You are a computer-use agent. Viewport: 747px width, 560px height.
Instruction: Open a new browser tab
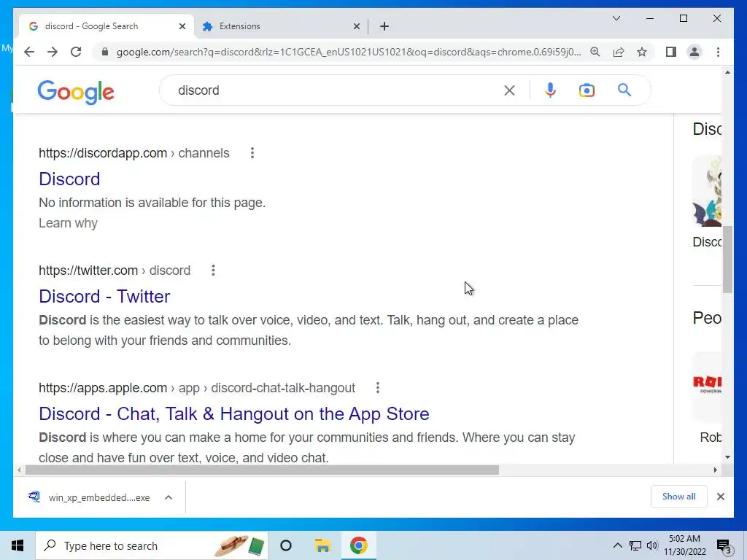coord(384,26)
